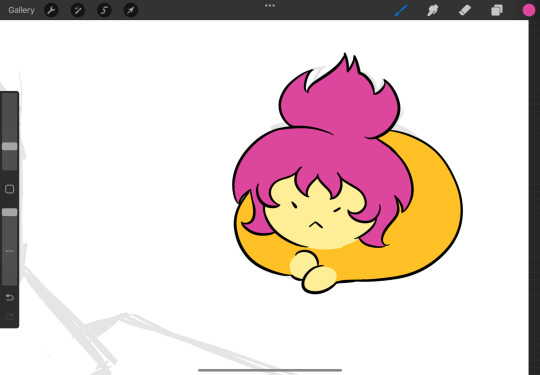Open the Actions wrench menu

coord(51,10)
